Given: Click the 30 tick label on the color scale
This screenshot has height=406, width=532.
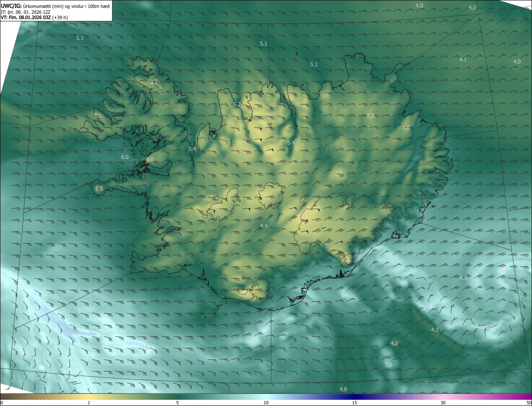Looking at the screenshot, I should point(443,403).
